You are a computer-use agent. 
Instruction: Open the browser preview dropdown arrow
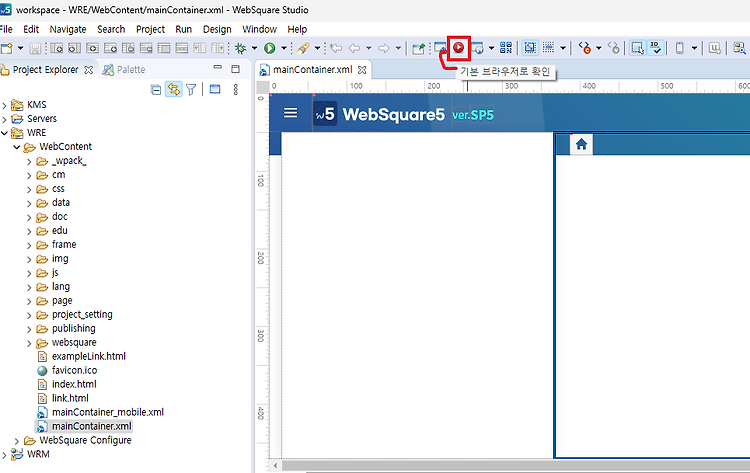[x=491, y=48]
